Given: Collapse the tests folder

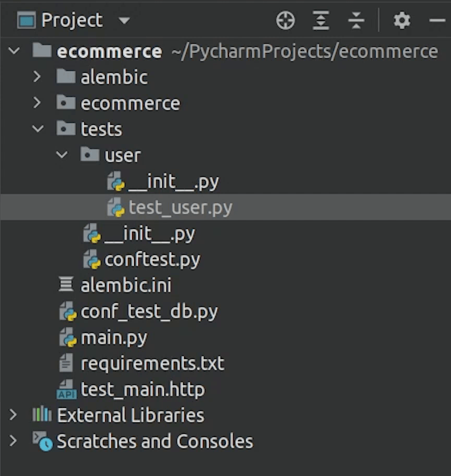Looking at the screenshot, I should [x=38, y=129].
